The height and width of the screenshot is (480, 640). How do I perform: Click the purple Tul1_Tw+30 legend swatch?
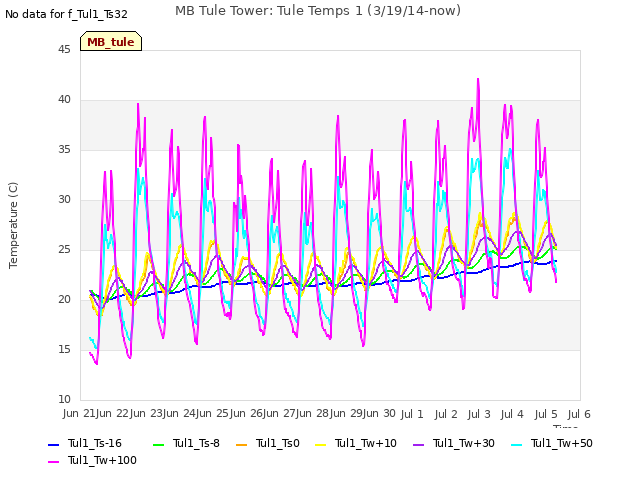point(418,444)
